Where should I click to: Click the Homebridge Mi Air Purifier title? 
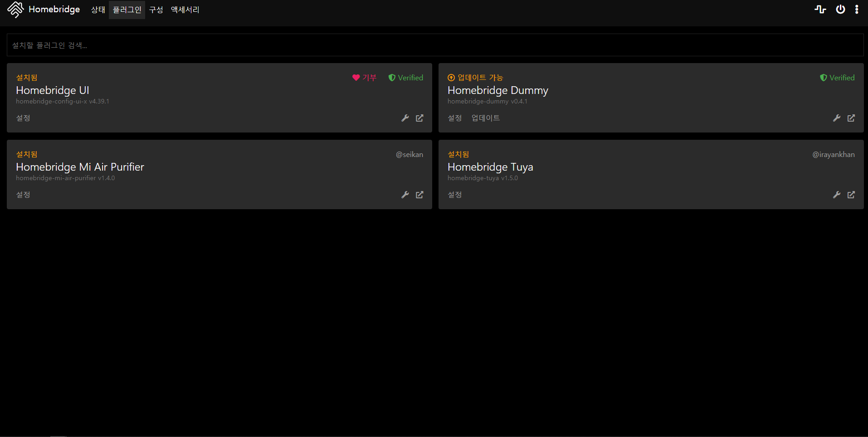80,167
